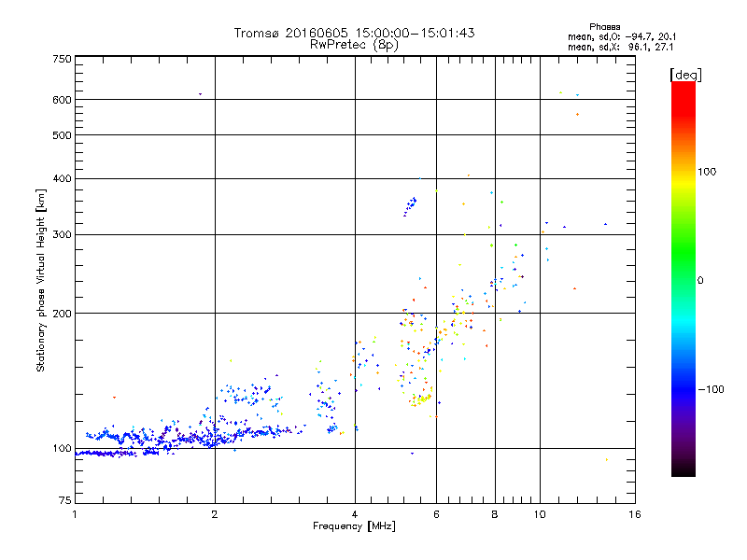This screenshot has height=560, width=747.
Task: Click the y-axis label "750"
Action: [x=63, y=59]
